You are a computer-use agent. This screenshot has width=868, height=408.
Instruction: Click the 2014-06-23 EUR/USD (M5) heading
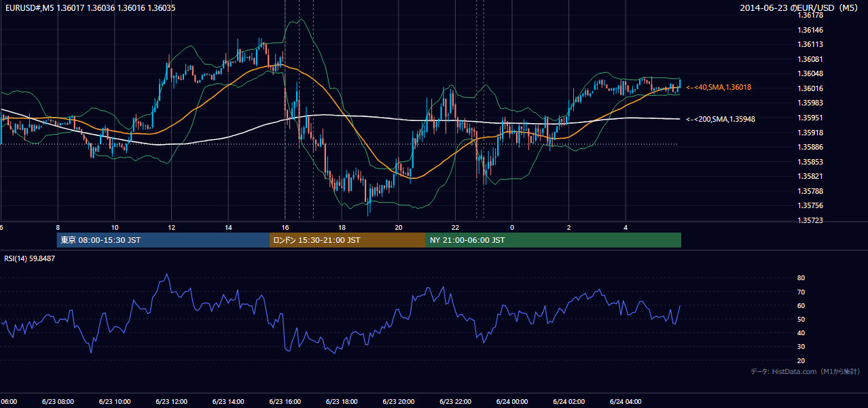tap(800, 8)
